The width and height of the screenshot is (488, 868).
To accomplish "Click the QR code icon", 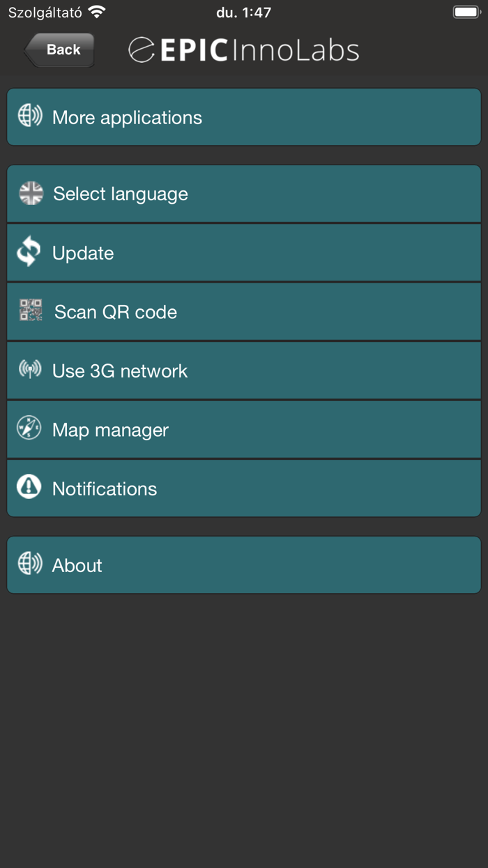I will click(x=31, y=310).
